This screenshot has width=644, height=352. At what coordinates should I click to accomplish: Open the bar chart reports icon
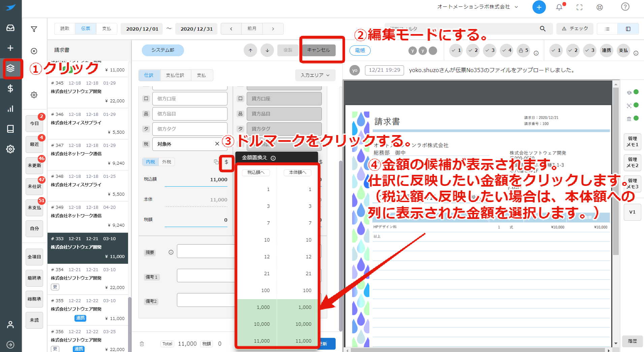click(x=10, y=108)
